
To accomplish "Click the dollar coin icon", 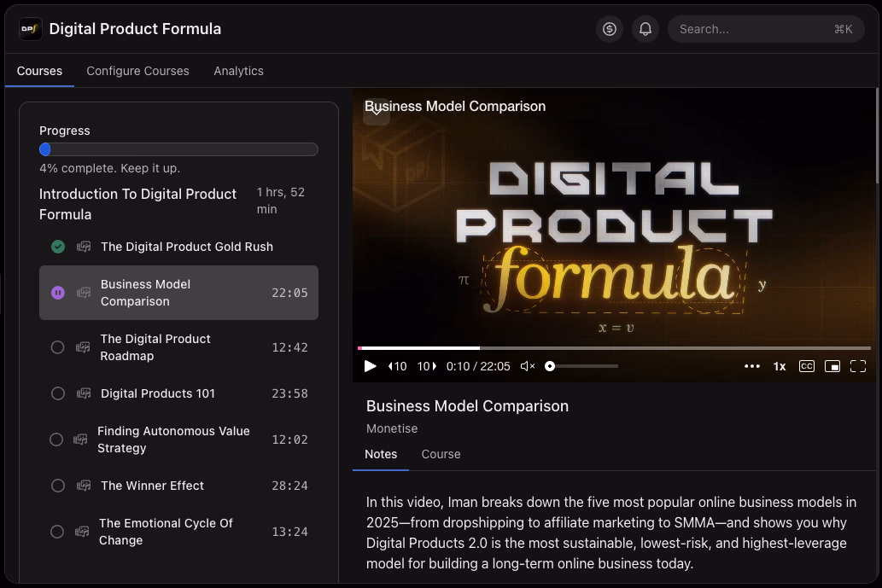I will pyautogui.click(x=610, y=29).
